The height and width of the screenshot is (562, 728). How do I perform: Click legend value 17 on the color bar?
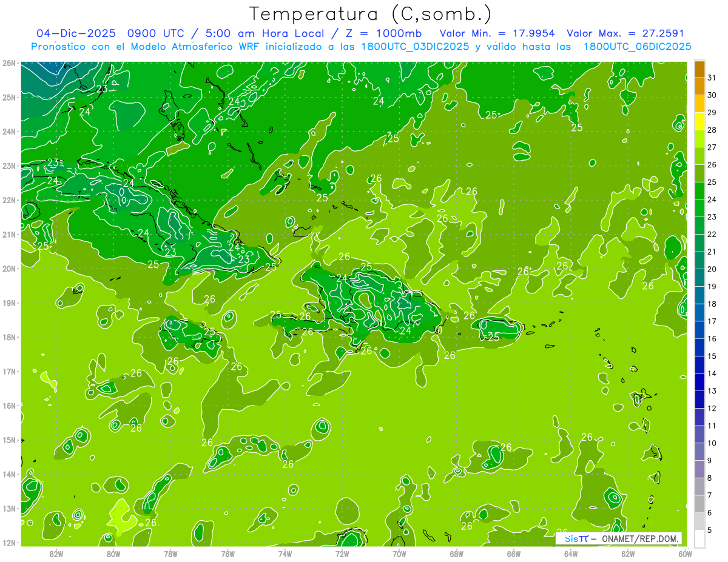coord(712,321)
